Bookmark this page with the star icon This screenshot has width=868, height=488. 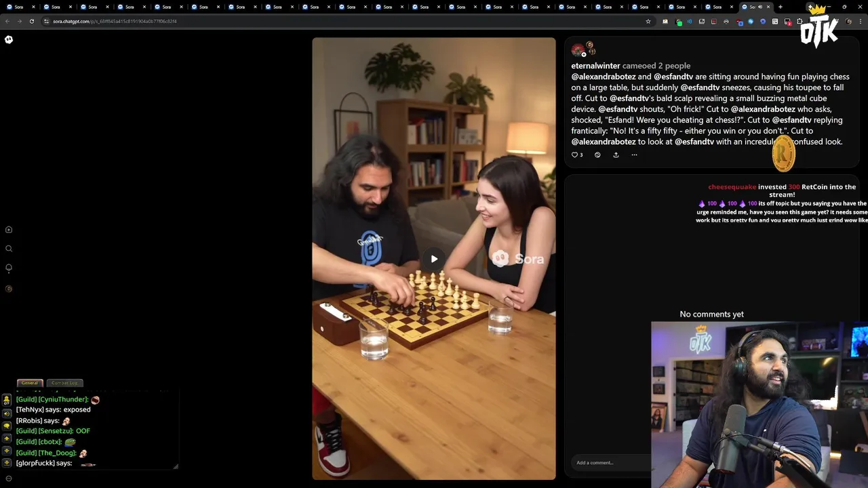click(648, 21)
